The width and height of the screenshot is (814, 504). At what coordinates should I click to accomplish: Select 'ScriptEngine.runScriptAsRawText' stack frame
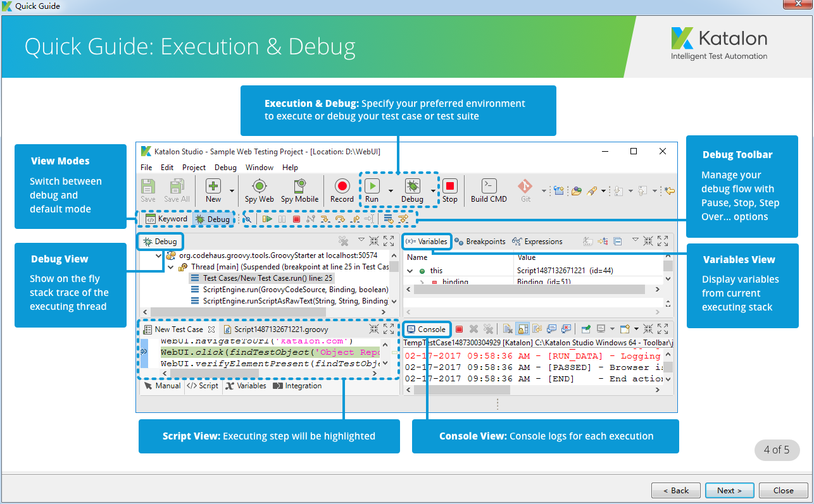click(x=289, y=301)
